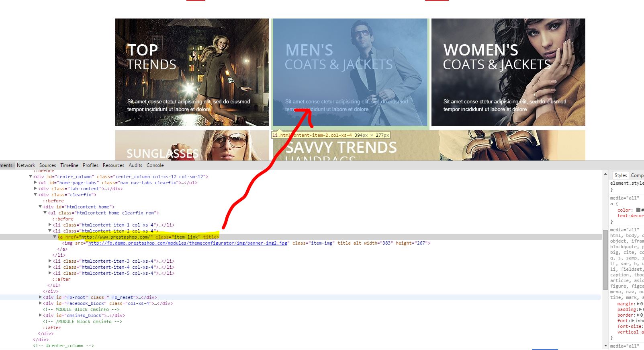Image resolution: width=644 pixels, height=350 pixels.
Task: Switch to the Sources panel
Action: click(x=47, y=165)
